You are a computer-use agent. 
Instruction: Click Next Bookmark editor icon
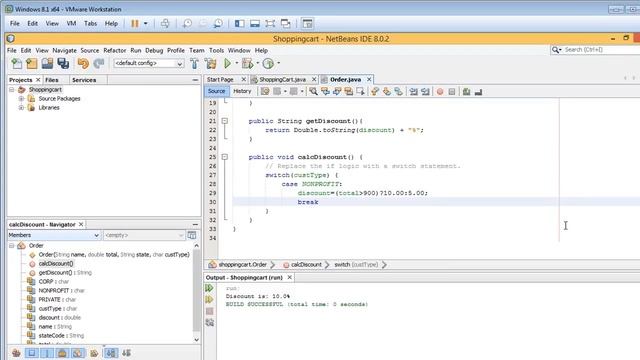(x=387, y=91)
